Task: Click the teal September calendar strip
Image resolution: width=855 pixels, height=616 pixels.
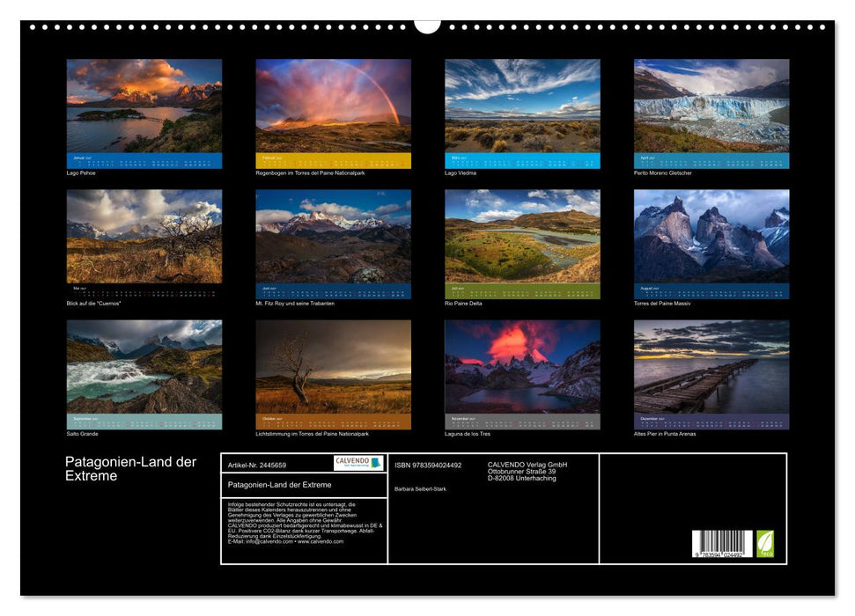Action: click(144, 422)
